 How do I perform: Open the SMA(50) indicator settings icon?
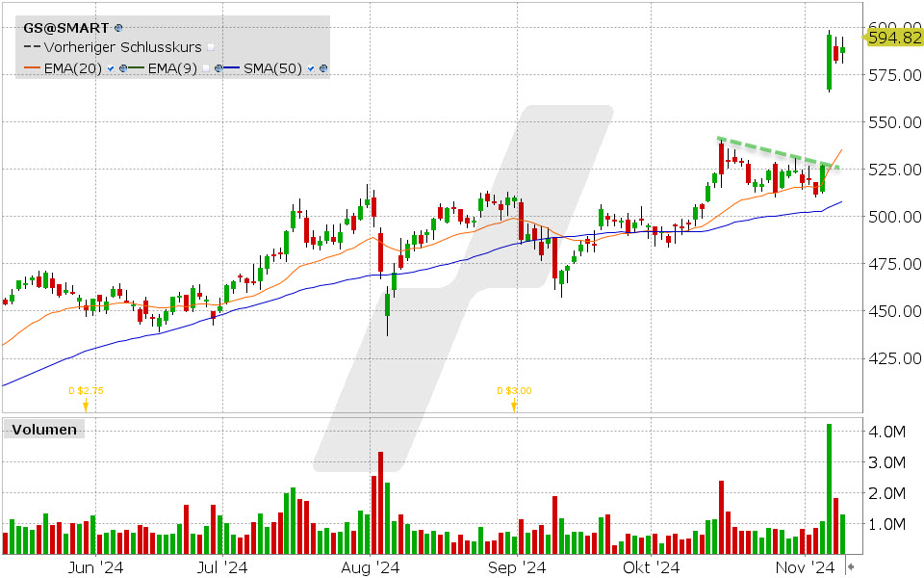pyautogui.click(x=323, y=68)
